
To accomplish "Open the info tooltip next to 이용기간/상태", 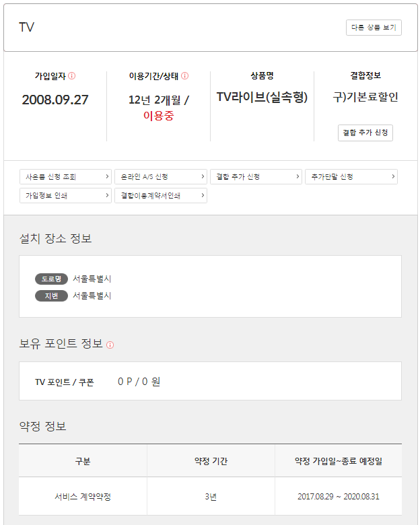I will (x=185, y=76).
